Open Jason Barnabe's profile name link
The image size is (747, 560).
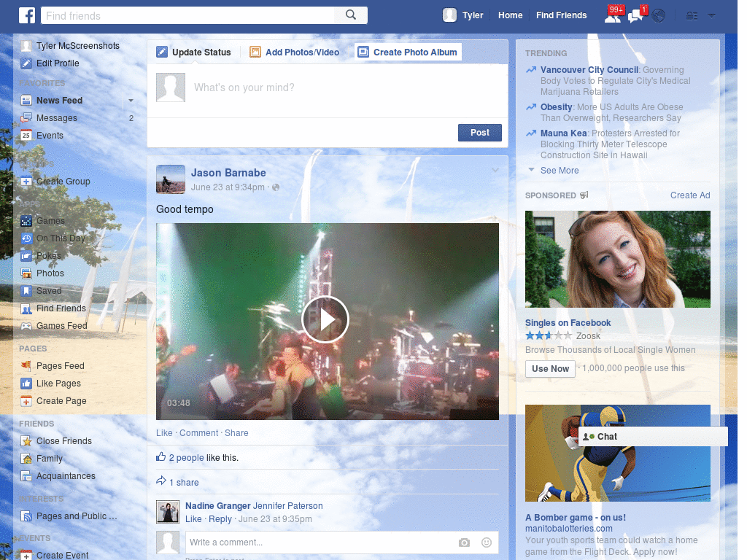coord(228,173)
